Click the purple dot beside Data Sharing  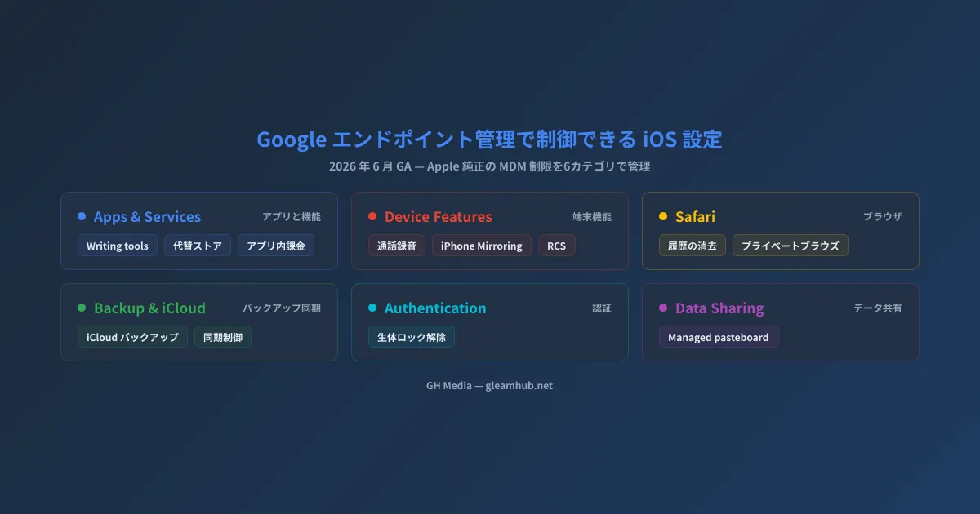(x=663, y=308)
